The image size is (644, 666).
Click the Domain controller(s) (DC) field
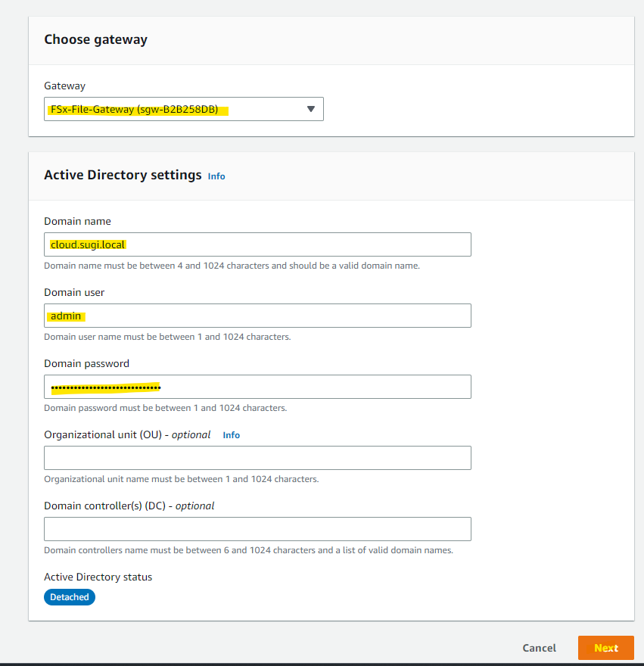257,528
